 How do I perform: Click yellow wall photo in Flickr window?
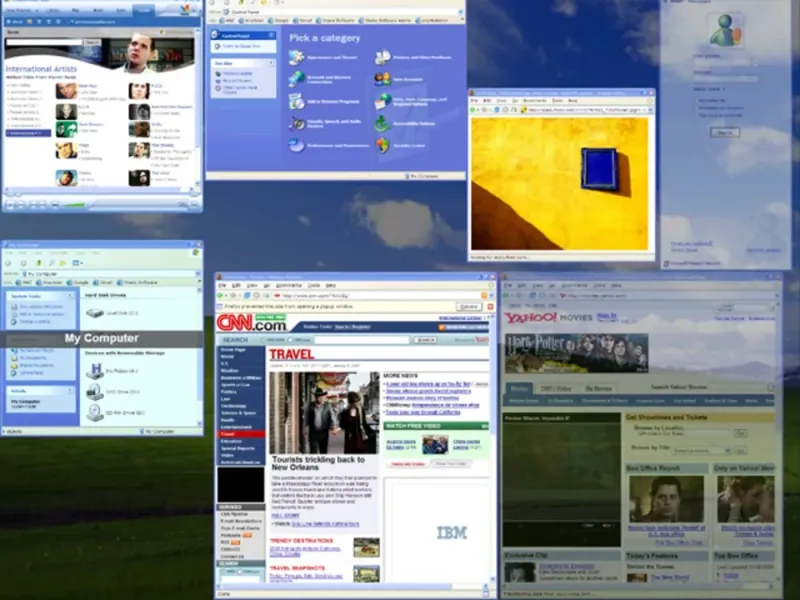click(x=560, y=184)
